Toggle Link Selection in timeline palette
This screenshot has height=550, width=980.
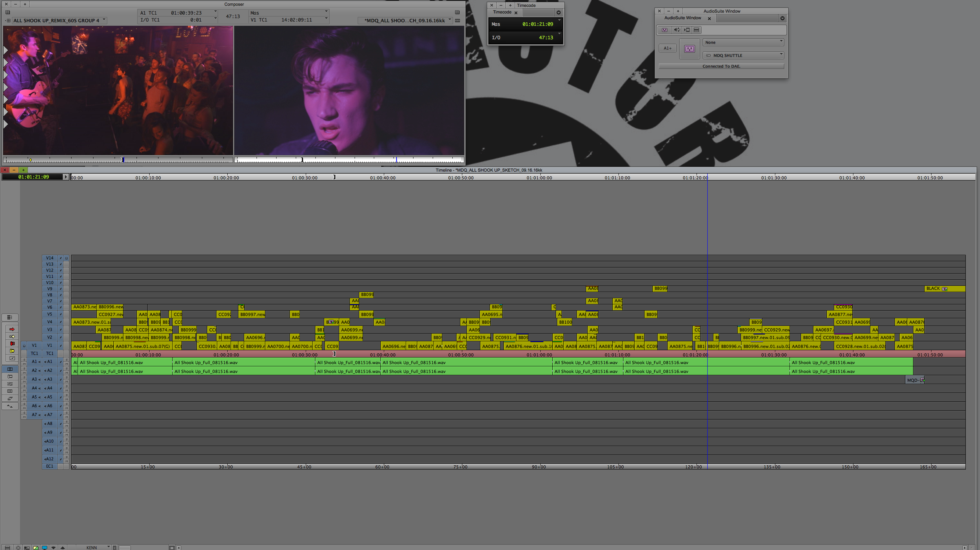(x=10, y=399)
